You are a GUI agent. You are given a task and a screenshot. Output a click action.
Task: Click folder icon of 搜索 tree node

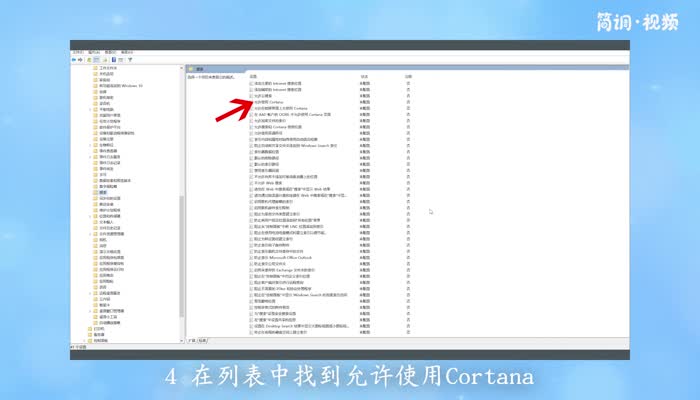point(95,192)
